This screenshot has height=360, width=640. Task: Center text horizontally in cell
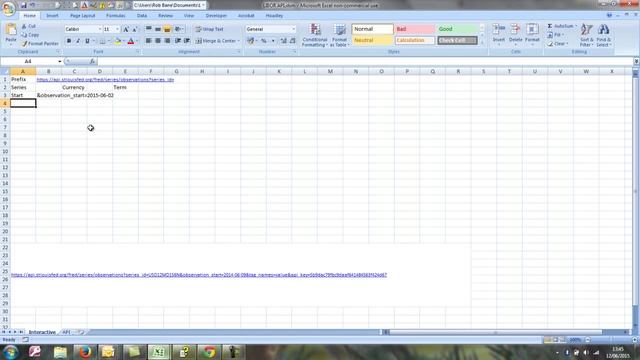[158, 41]
